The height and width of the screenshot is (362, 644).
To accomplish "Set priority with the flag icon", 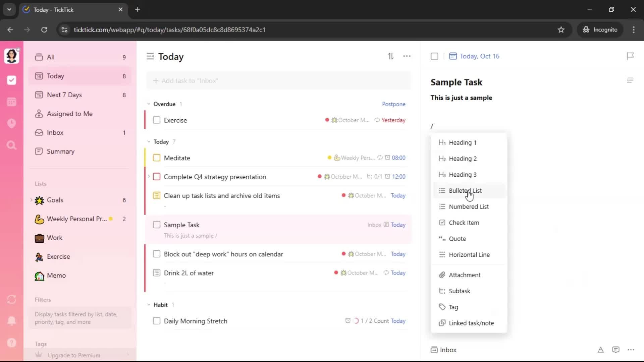I will click(x=630, y=56).
